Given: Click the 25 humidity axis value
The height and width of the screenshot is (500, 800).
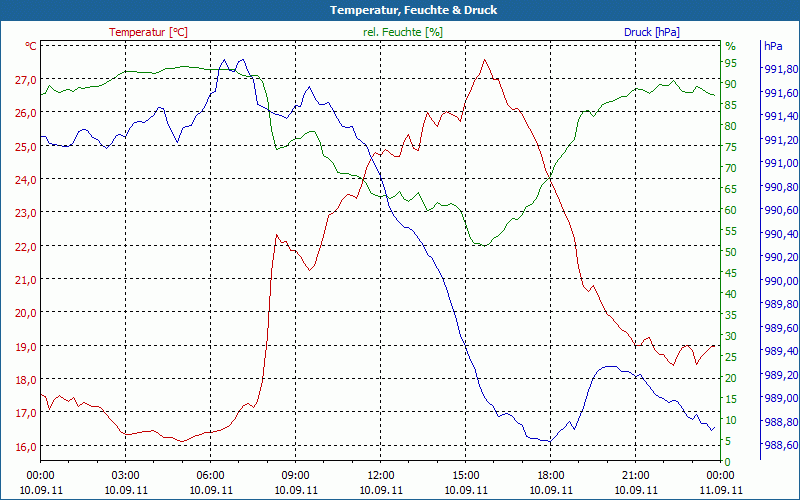Looking at the screenshot, I should pyautogui.click(x=731, y=357).
